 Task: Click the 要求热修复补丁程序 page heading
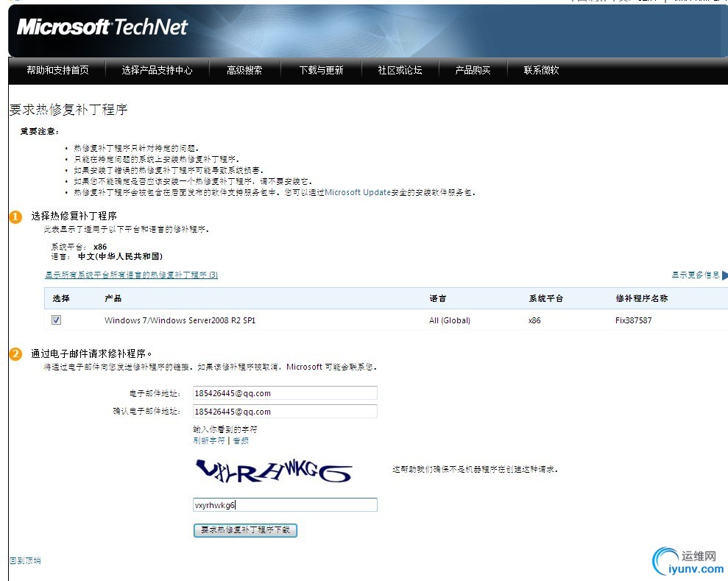pyautogui.click(x=68, y=110)
